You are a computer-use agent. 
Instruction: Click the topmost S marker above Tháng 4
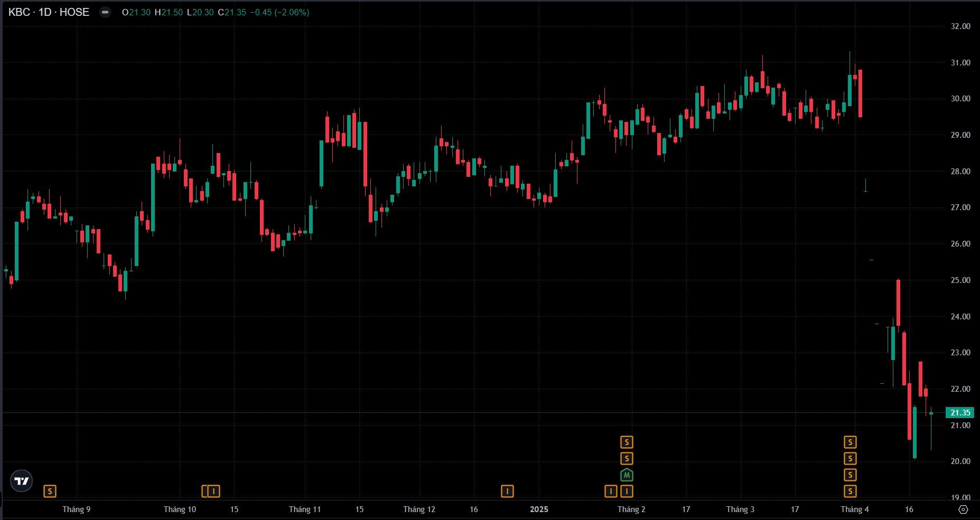coord(850,442)
